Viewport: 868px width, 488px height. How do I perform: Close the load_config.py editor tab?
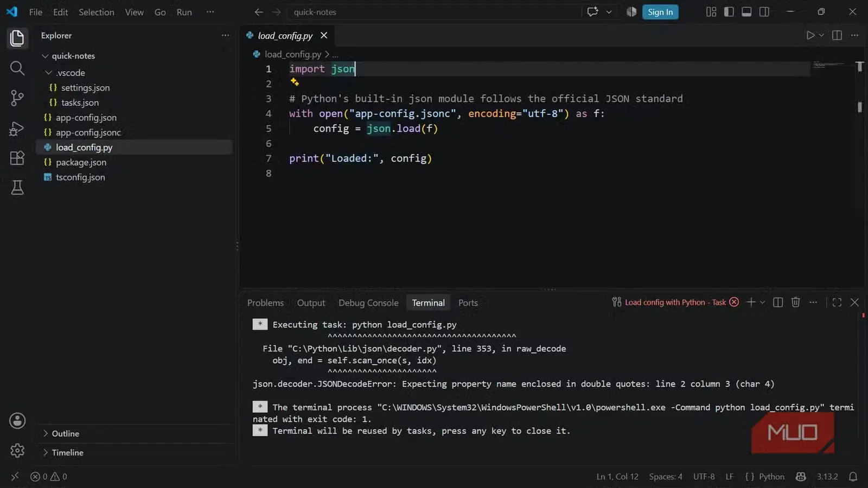[324, 35]
